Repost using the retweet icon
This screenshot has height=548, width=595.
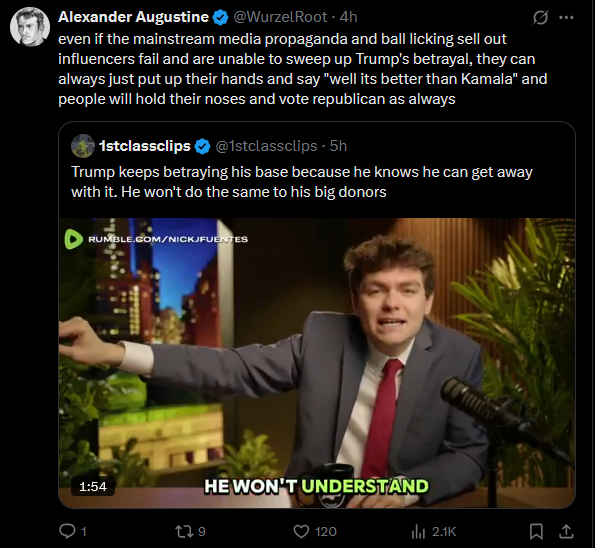point(190,531)
